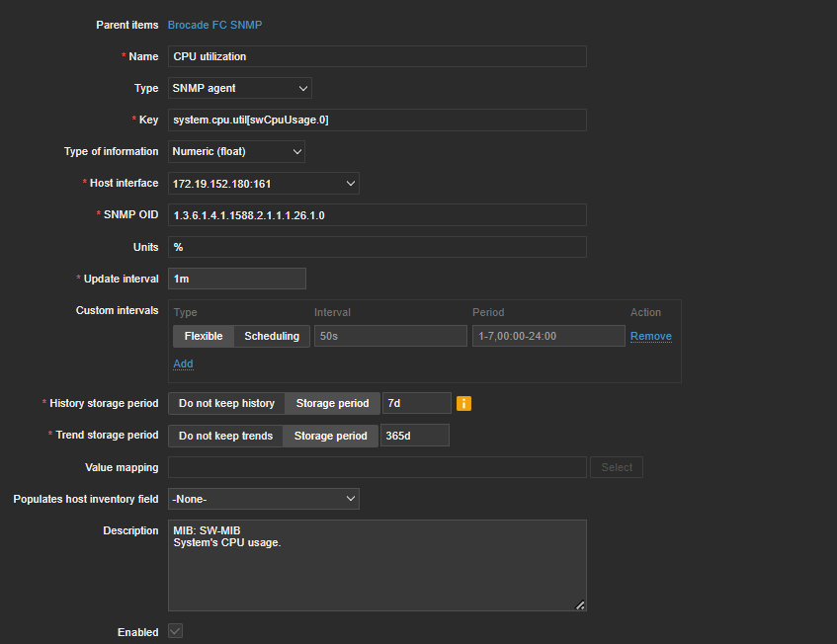The image size is (837, 644).
Task: Open Brocade FC SNMP parent item link
Action: (214, 25)
